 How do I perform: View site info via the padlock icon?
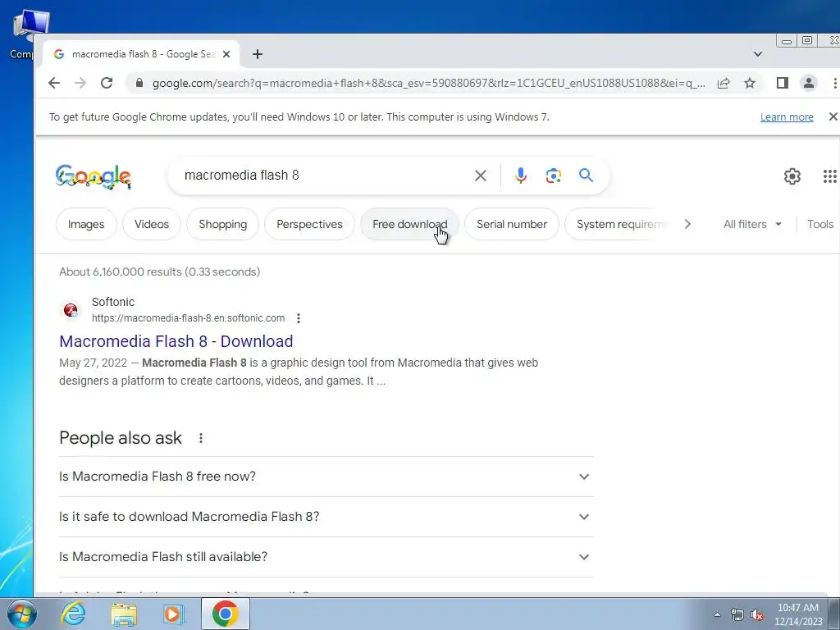tap(139, 83)
